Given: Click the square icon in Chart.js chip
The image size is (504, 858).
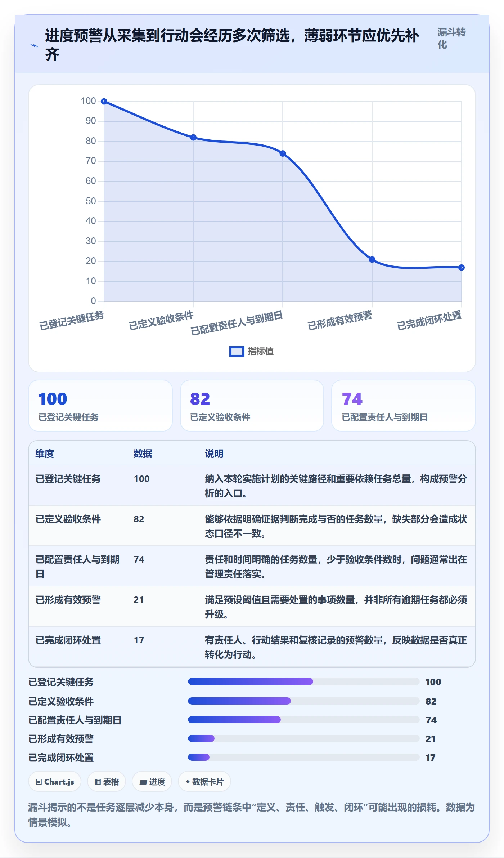Looking at the screenshot, I should [39, 782].
